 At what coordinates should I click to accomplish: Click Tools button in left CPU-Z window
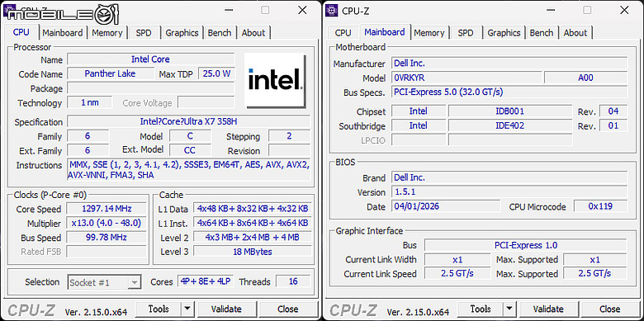click(159, 309)
